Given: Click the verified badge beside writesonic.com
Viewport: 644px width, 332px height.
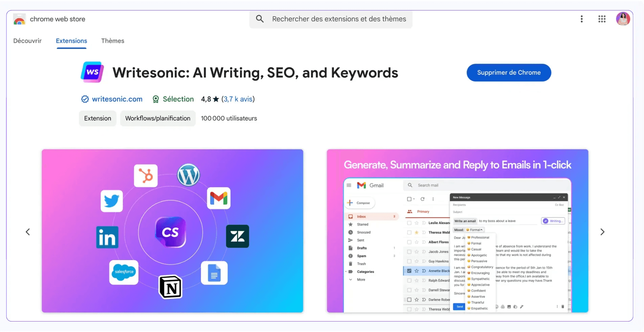Looking at the screenshot, I should [85, 99].
